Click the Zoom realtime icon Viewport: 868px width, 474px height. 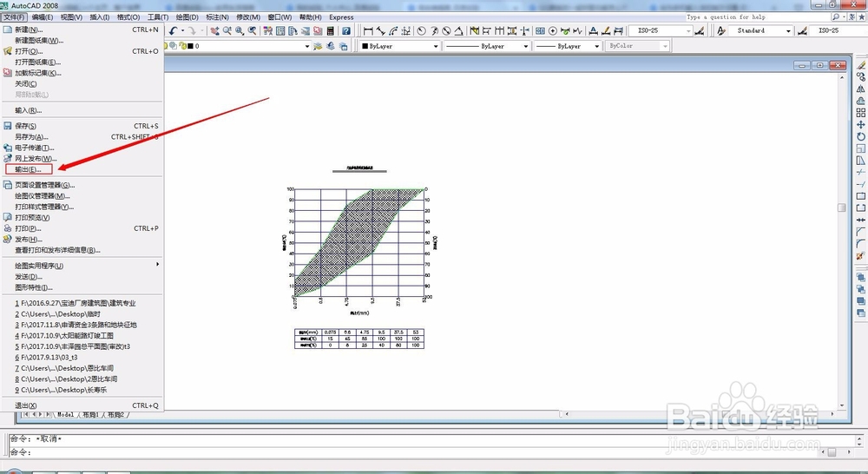(x=227, y=31)
